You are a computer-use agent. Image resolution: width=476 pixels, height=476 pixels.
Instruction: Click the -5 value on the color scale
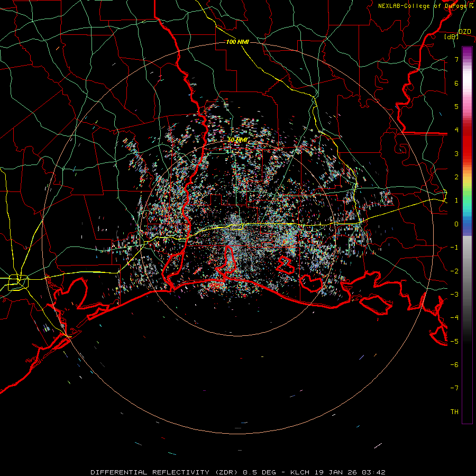pyautogui.click(x=454, y=341)
